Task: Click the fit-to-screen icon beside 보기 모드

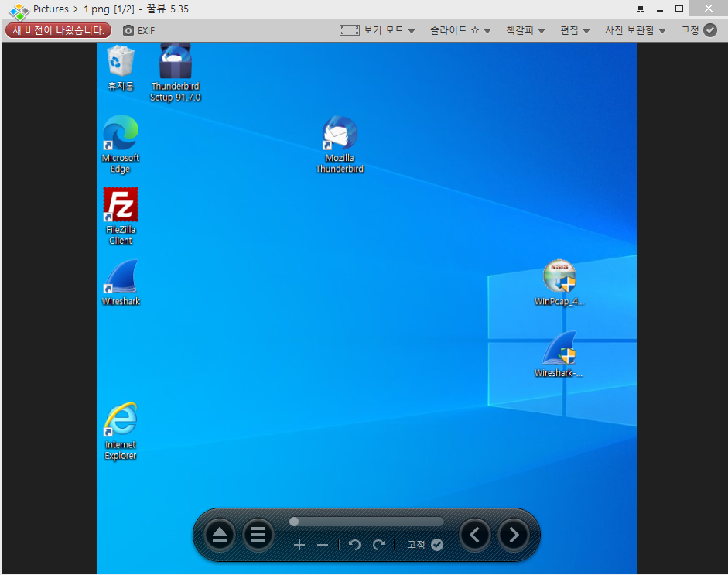Action: 350,30
